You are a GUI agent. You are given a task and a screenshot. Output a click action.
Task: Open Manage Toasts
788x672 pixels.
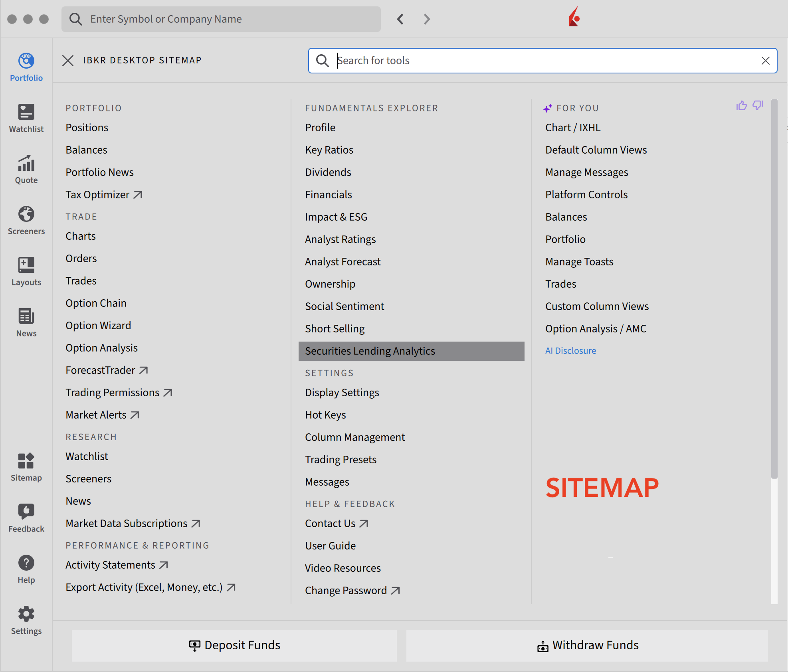[x=579, y=262]
